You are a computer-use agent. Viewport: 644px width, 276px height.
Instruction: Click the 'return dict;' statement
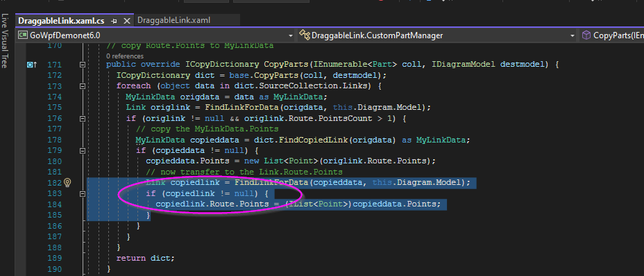click(x=146, y=259)
